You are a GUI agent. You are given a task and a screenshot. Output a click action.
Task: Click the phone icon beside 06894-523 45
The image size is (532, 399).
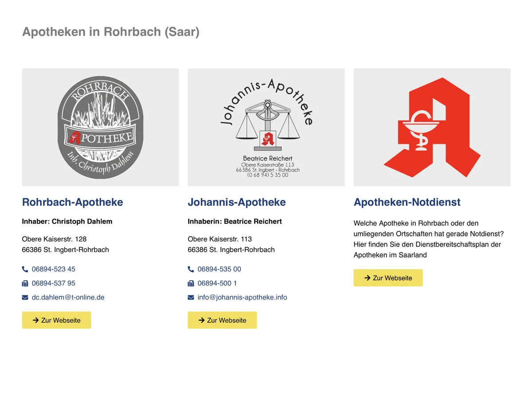click(25, 269)
